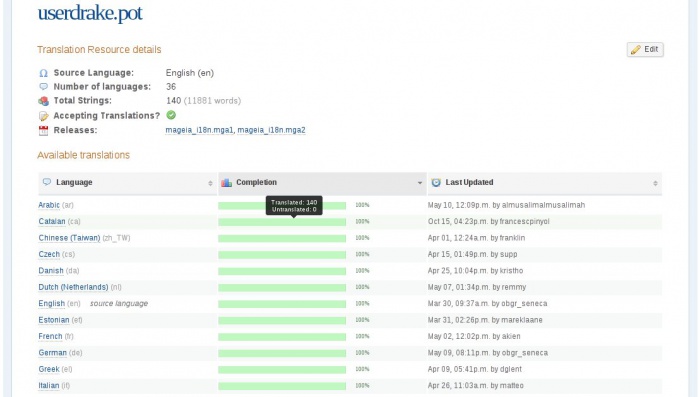700x397 pixels.
Task: Click the speech bubble icon in Language header
Action: coord(47,182)
